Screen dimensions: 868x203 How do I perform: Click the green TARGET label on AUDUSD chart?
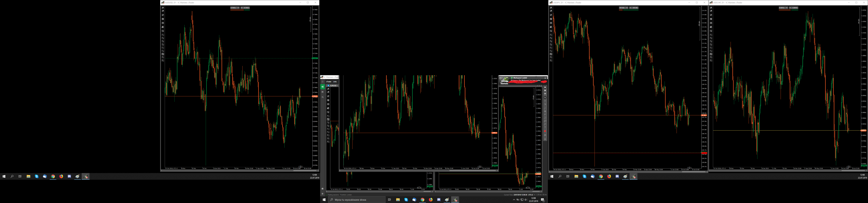click(315, 58)
